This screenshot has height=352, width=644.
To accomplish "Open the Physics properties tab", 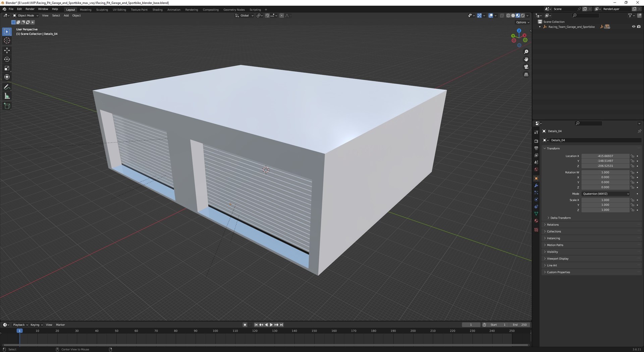I will pos(536,200).
